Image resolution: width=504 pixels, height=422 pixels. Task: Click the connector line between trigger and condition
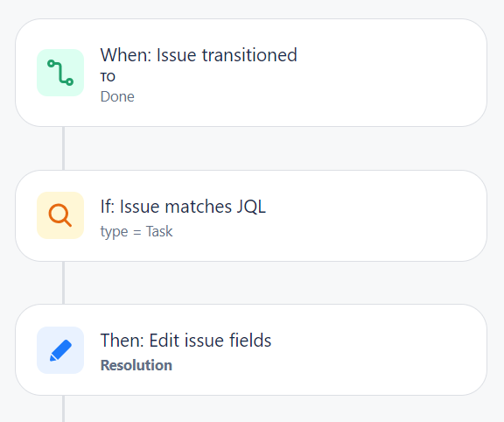click(64, 148)
